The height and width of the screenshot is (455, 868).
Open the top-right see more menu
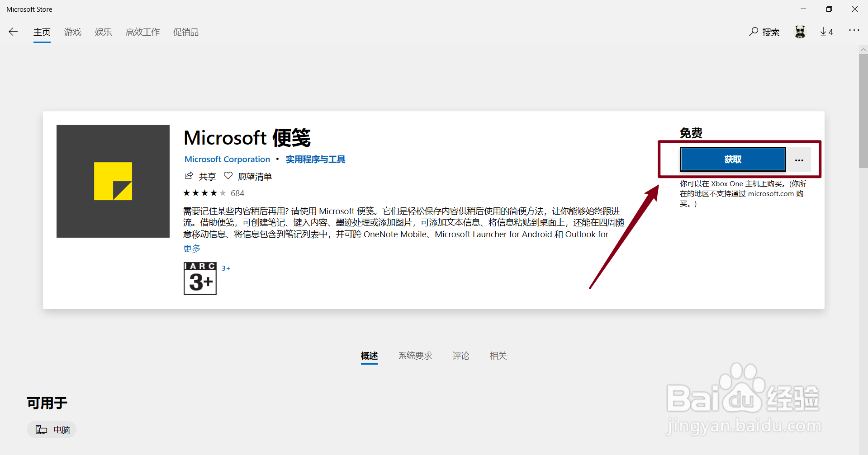tap(854, 30)
